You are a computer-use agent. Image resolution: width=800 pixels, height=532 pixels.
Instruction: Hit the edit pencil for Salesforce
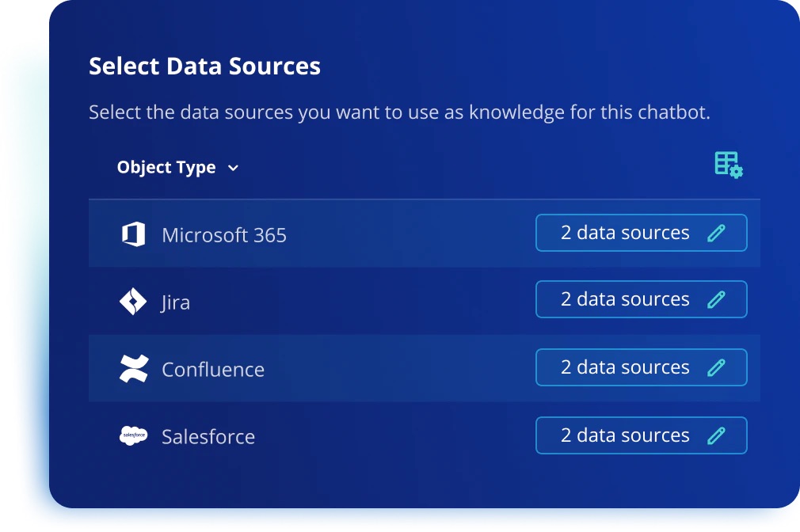[x=716, y=435]
